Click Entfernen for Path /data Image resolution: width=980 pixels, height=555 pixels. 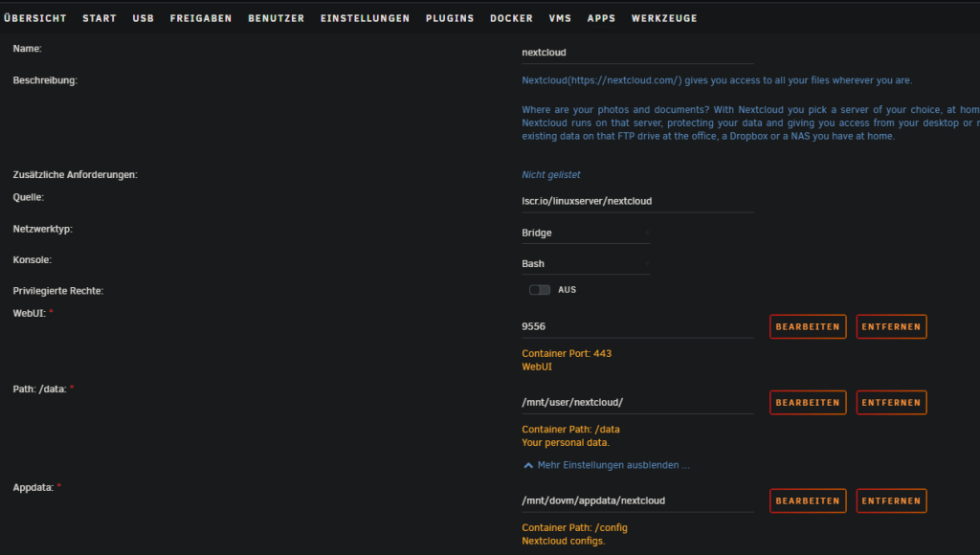coord(891,403)
